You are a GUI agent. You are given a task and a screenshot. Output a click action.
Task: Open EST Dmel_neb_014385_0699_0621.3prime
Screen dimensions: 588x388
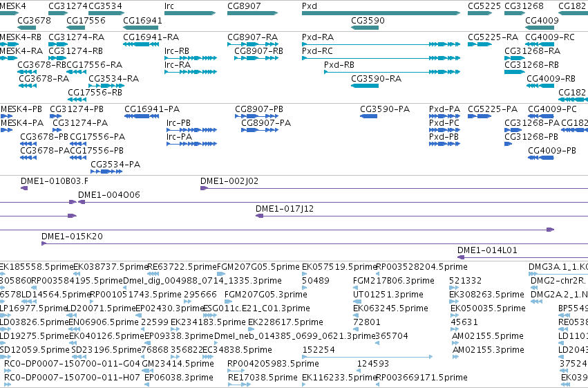coord(294,336)
